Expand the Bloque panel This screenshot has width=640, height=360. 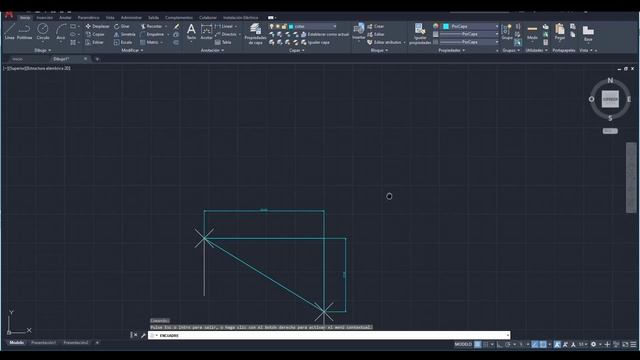tap(379, 50)
